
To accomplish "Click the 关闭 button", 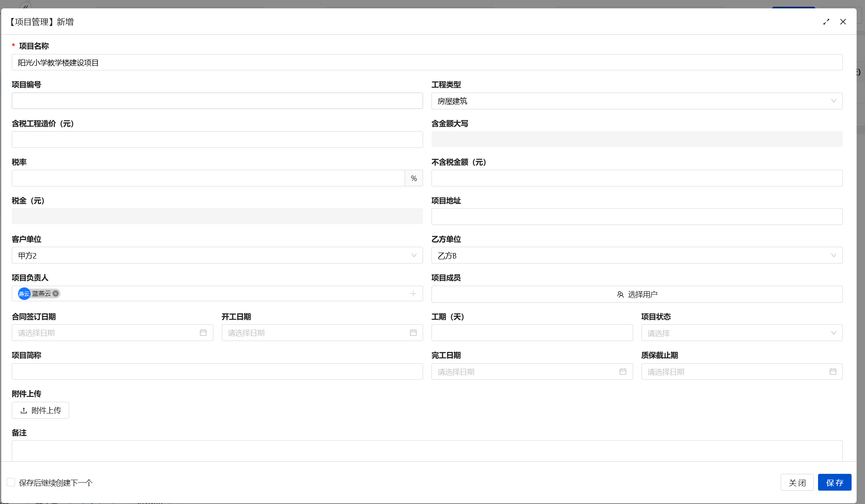I will 797,483.
